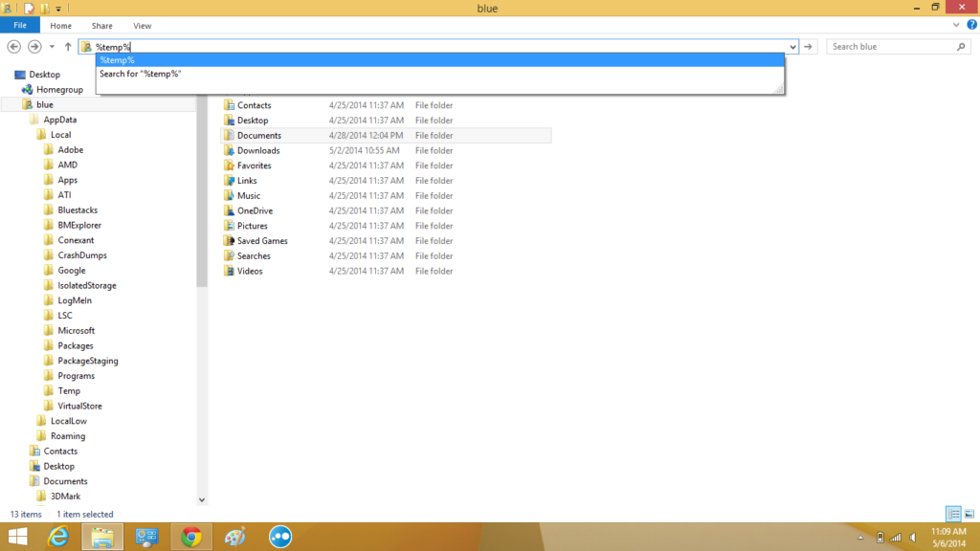Screen dimensions: 980x551
Task: Select the Documents row in file list
Action: 386,136
